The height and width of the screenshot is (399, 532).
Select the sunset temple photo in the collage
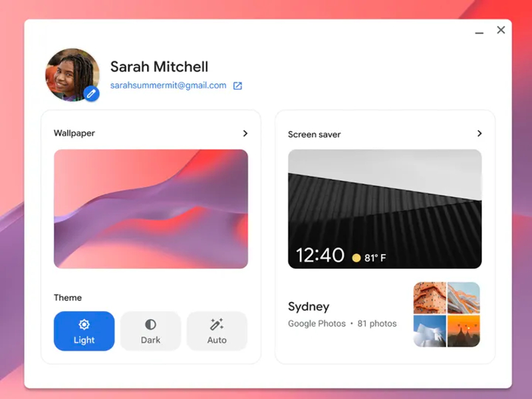coord(464,332)
